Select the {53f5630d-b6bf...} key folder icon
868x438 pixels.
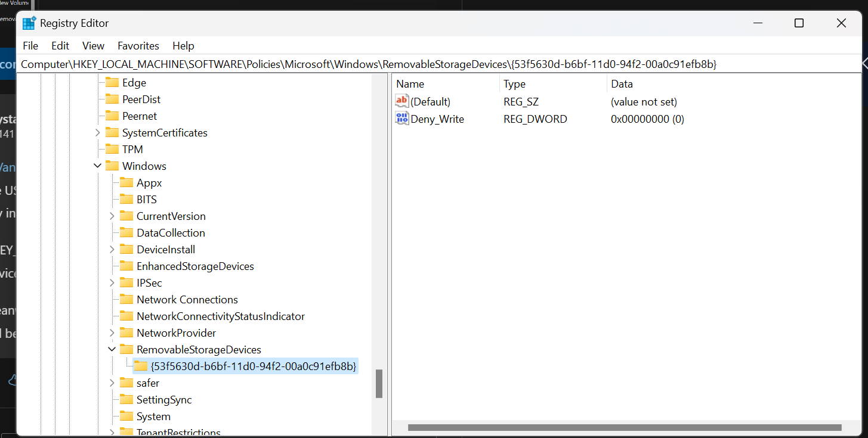(141, 366)
